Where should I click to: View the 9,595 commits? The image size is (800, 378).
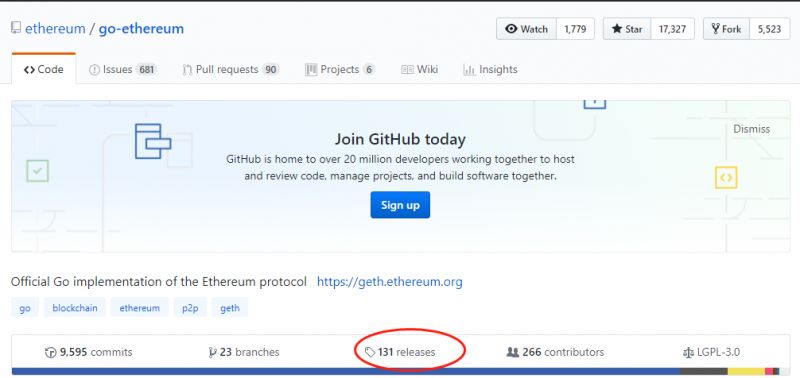point(89,352)
